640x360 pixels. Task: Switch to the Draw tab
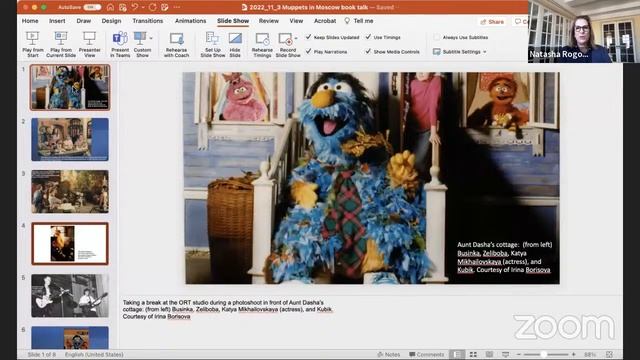tap(84, 21)
